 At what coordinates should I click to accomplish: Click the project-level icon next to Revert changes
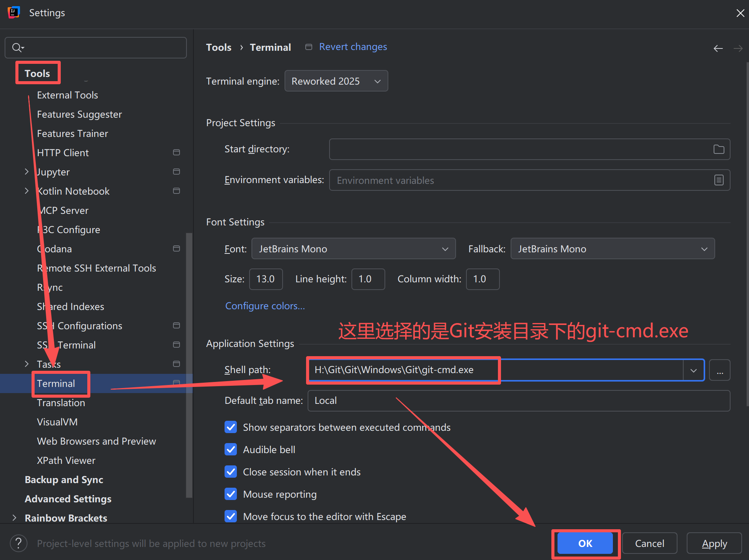tap(308, 47)
